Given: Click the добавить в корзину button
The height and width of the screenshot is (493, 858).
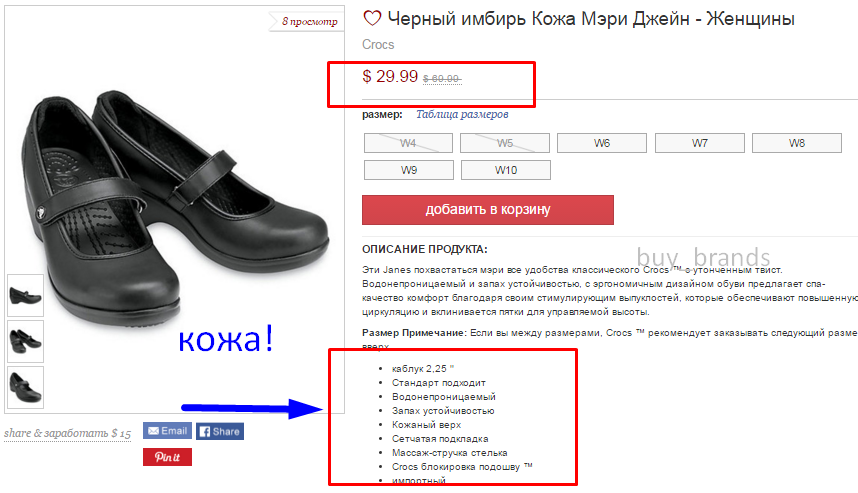Looking at the screenshot, I should [488, 210].
